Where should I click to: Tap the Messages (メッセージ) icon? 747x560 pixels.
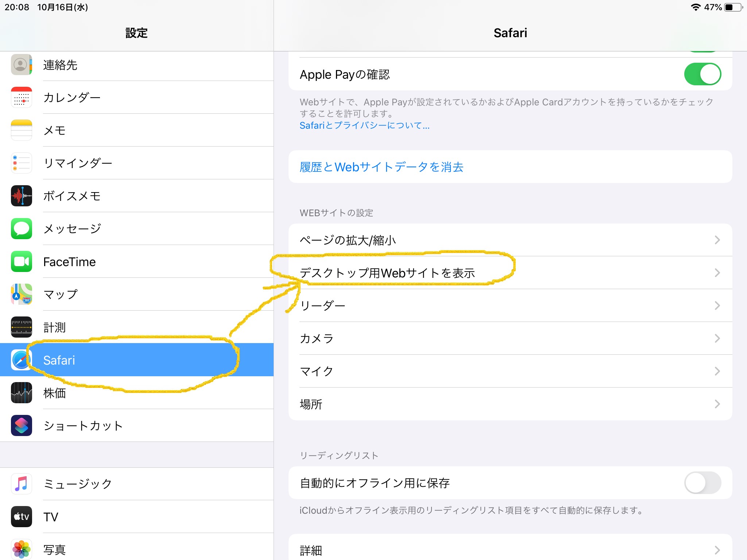click(22, 229)
